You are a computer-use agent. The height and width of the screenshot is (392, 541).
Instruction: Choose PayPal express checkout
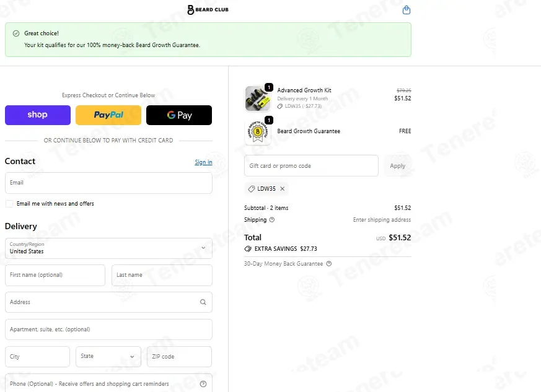tap(108, 115)
